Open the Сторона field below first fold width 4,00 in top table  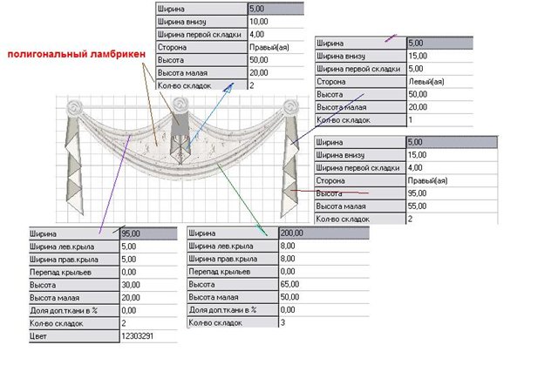[275, 46]
